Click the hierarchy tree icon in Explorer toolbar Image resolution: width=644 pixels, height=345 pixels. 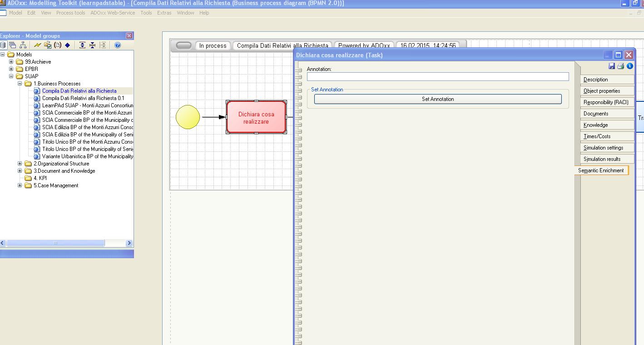tap(23, 45)
